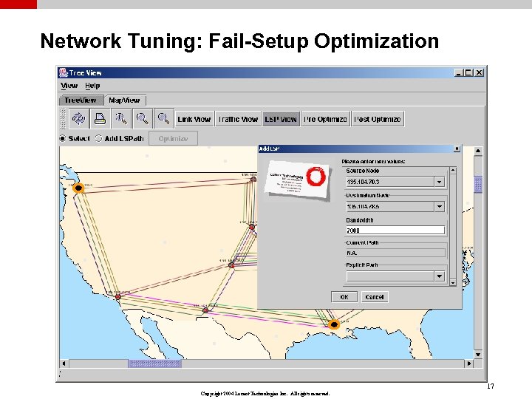
Task: Click Cancel in the Add LSP dialog
Action: (374, 297)
